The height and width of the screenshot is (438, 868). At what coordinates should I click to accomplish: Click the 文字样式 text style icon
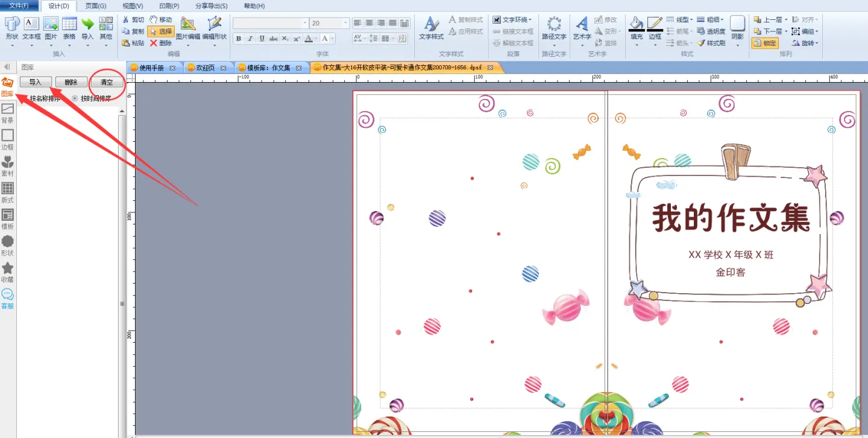pyautogui.click(x=432, y=28)
